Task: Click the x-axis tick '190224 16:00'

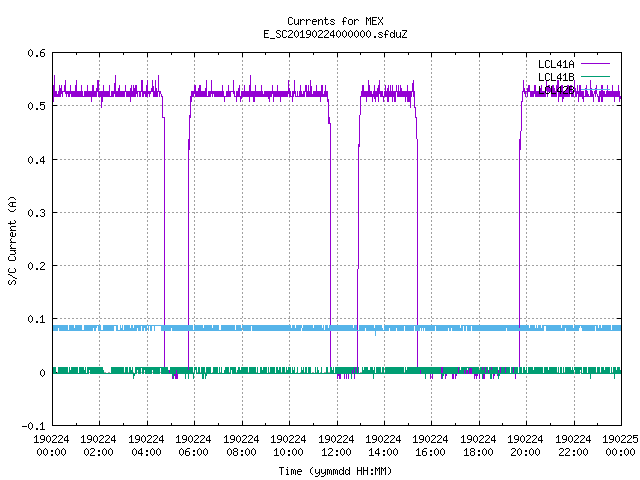Action: (431, 446)
